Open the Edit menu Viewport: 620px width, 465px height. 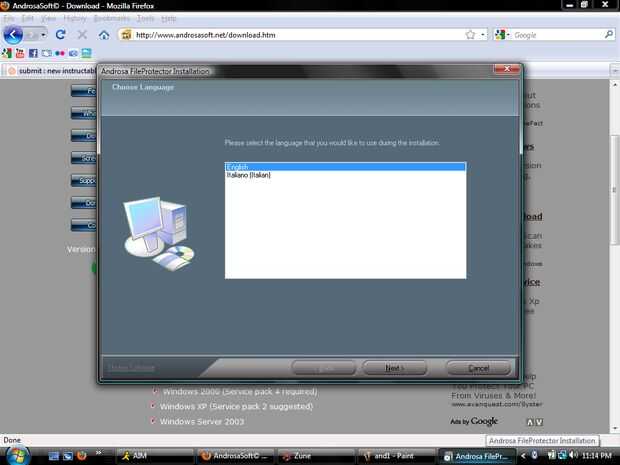tap(27, 18)
